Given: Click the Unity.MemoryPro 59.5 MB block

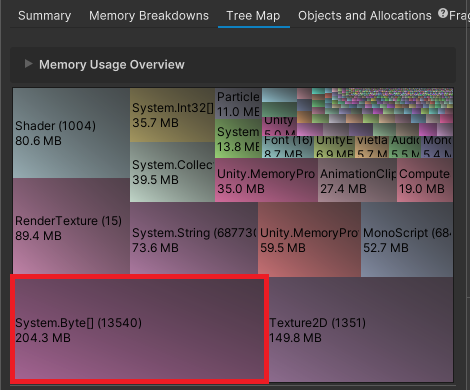Looking at the screenshot, I should tap(309, 240).
